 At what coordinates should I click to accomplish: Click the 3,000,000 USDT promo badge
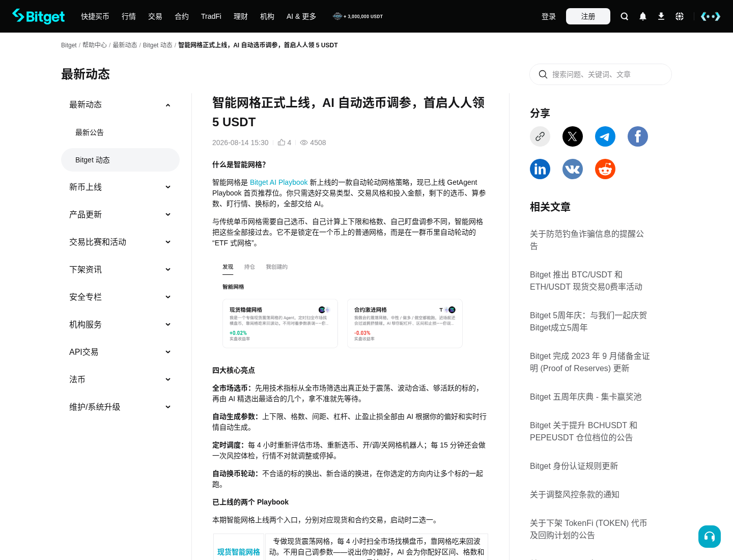point(357,16)
